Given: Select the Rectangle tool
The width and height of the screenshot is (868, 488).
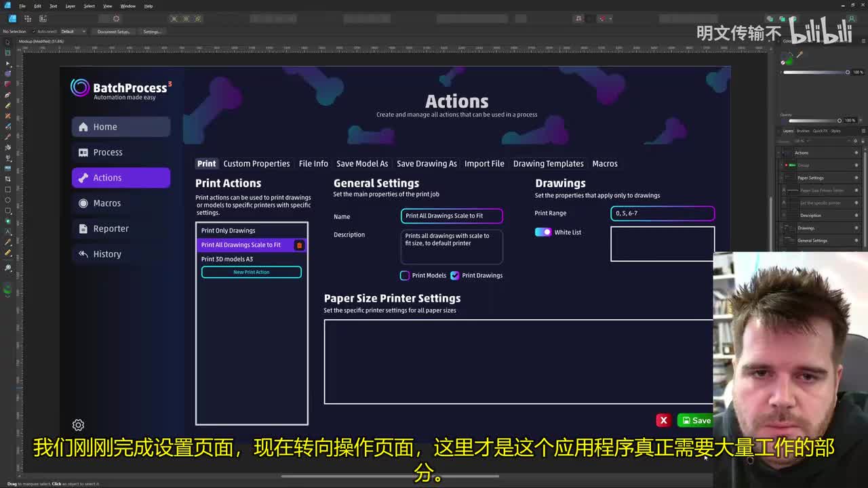Looking at the screenshot, I should 7,189.
